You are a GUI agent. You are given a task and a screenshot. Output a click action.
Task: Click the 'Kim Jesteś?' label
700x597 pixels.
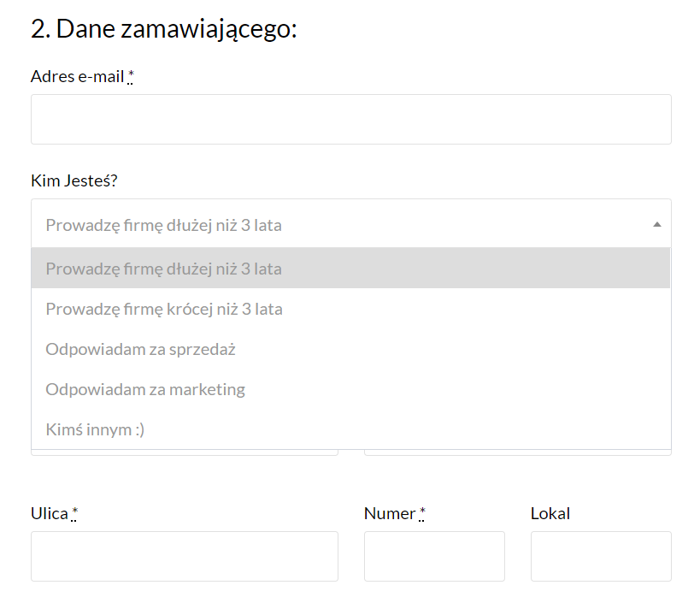point(74,181)
